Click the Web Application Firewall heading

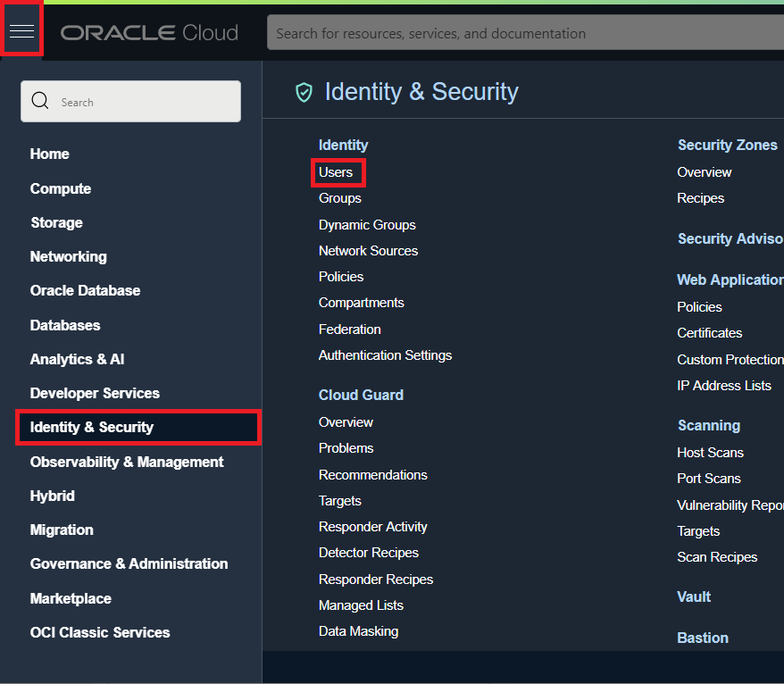[x=730, y=280]
